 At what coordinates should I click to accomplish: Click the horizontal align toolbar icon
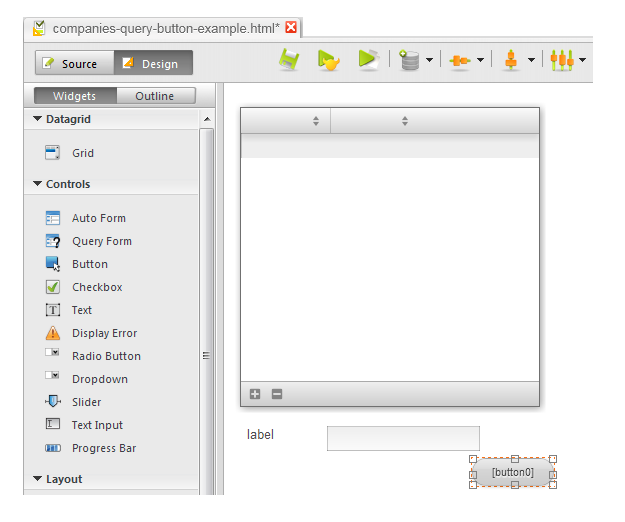click(x=460, y=61)
